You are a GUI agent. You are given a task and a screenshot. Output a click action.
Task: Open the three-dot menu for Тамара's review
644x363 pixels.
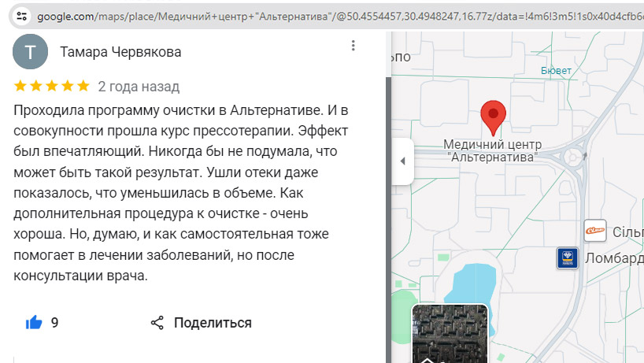pos(353,46)
